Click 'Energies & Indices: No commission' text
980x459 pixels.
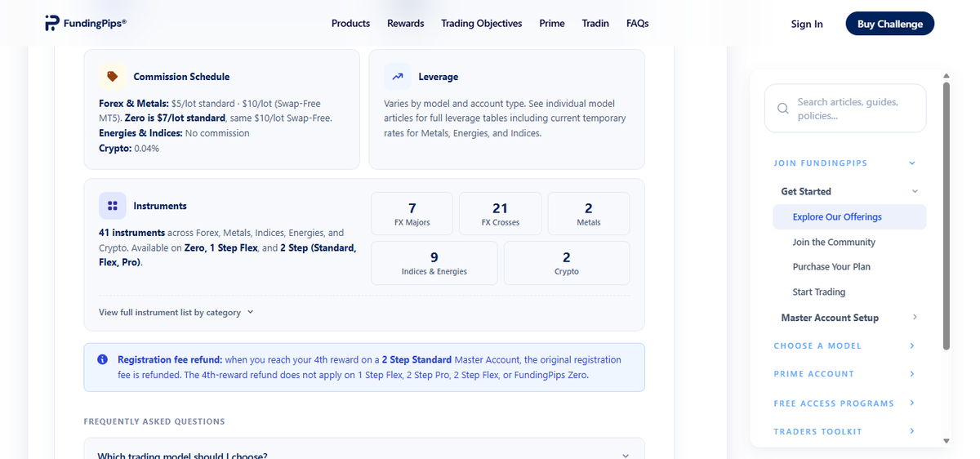(174, 133)
